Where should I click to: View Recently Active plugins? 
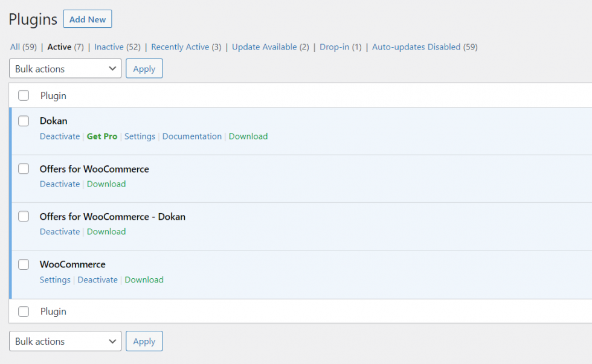180,47
